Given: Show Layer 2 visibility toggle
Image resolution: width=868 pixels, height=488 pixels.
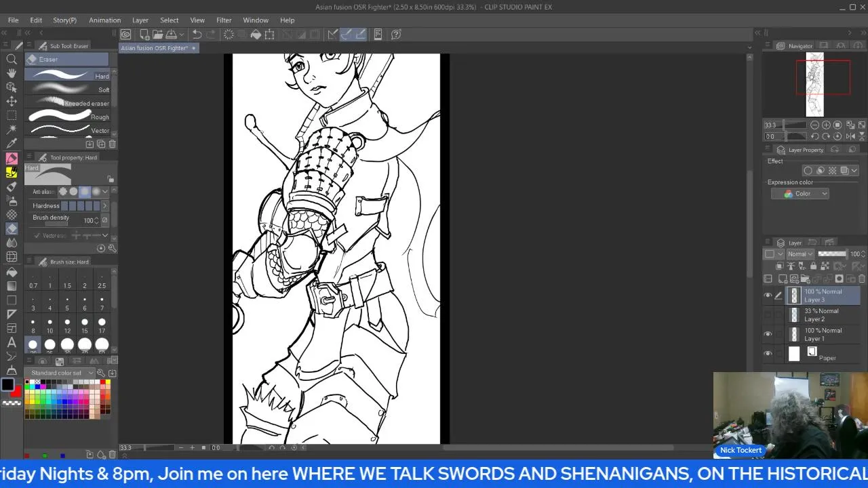Looking at the screenshot, I should [x=768, y=314].
